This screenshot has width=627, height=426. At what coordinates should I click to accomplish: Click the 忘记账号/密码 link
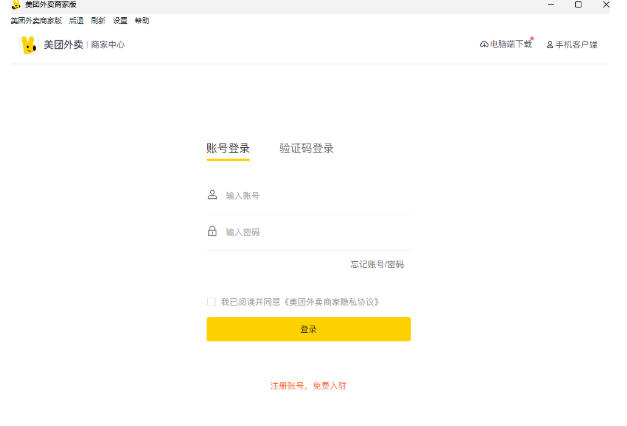click(377, 264)
